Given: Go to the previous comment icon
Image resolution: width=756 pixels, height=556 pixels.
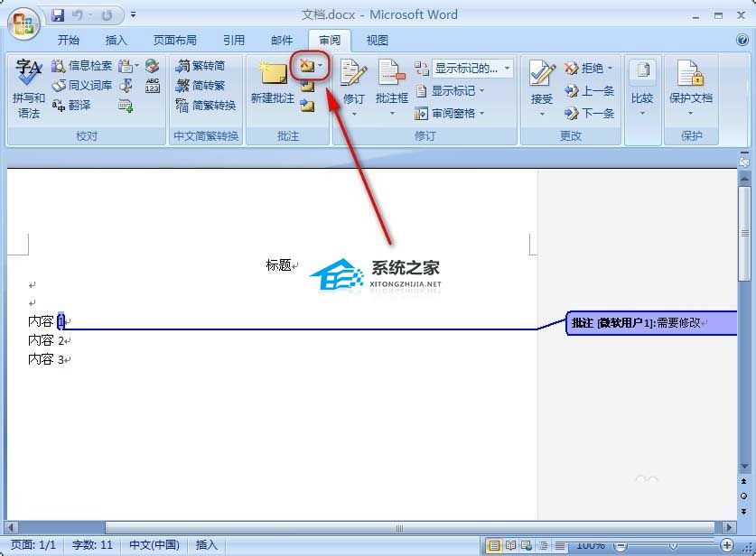Looking at the screenshot, I should (x=307, y=87).
